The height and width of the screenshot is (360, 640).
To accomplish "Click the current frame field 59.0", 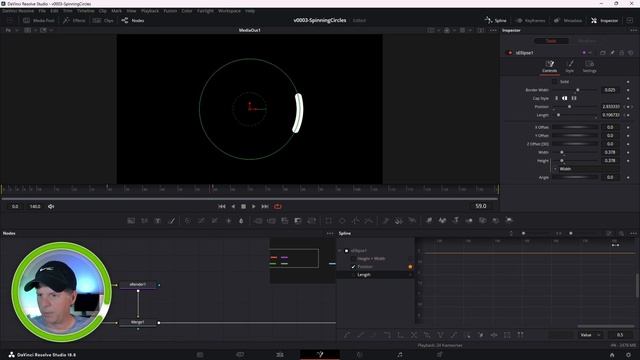I will tap(481, 206).
